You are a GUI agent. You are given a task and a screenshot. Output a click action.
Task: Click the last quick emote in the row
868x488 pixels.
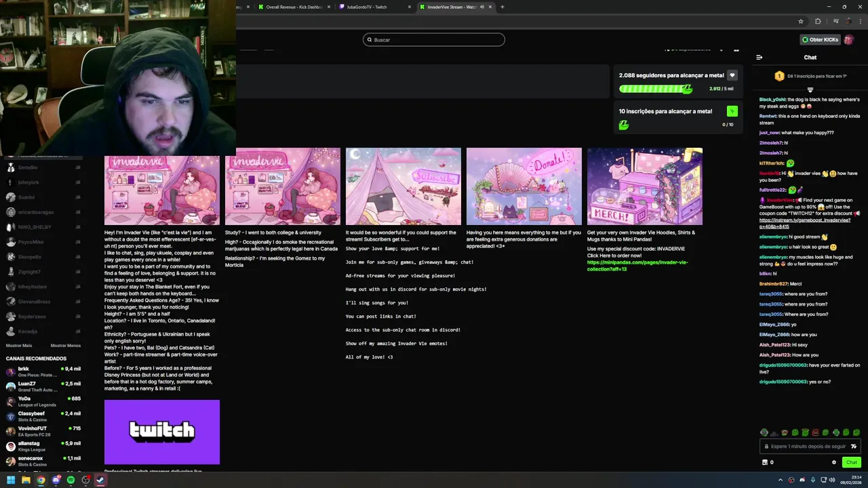point(856,432)
